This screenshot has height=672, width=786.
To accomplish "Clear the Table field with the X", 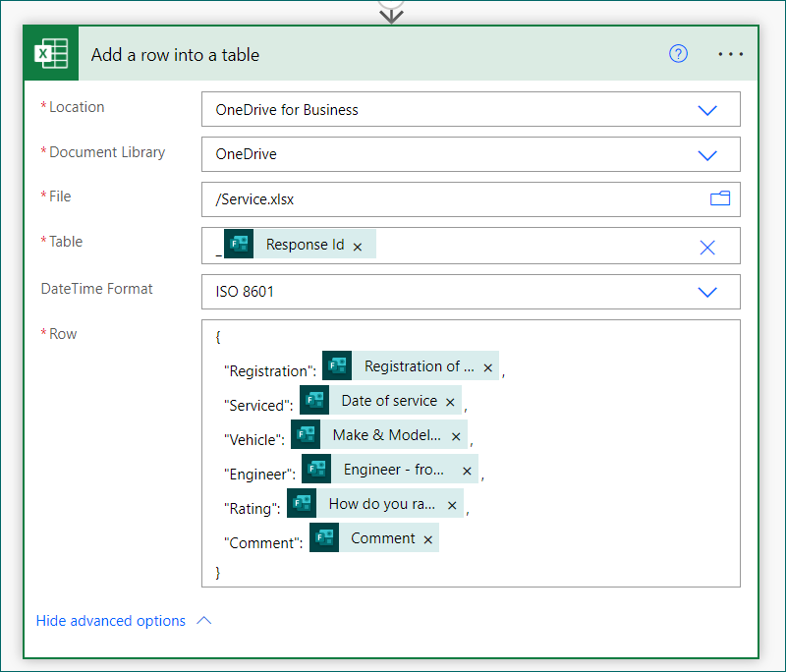I will pos(707,248).
